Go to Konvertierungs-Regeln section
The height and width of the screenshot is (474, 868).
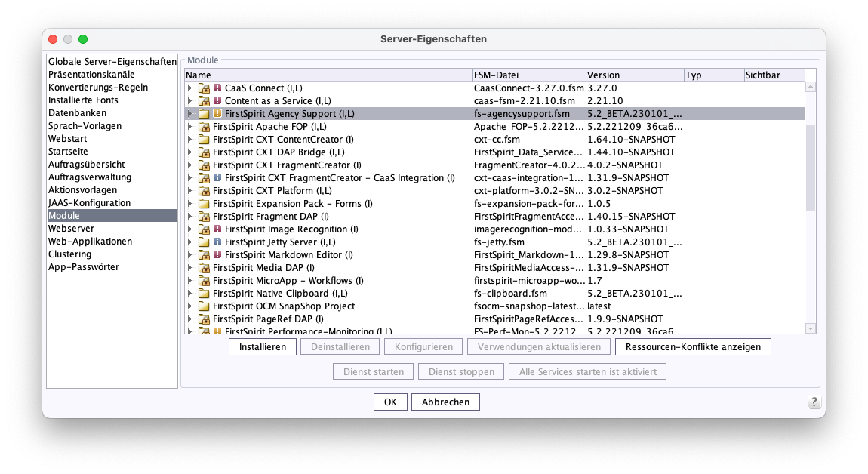pyautogui.click(x=112, y=87)
